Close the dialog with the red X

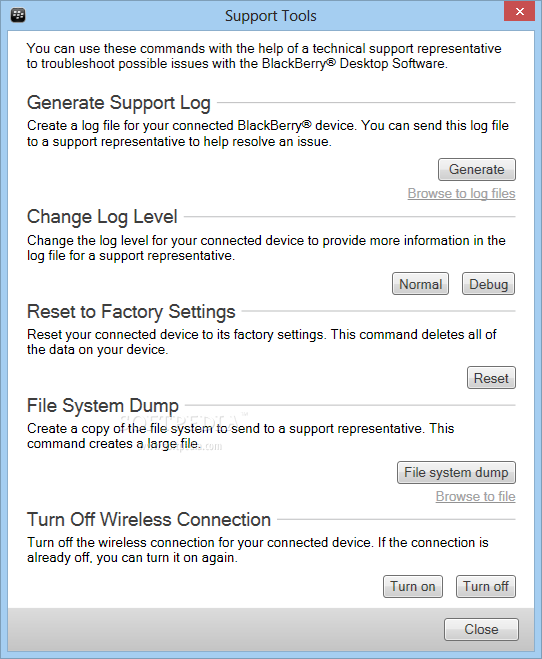[519, 11]
